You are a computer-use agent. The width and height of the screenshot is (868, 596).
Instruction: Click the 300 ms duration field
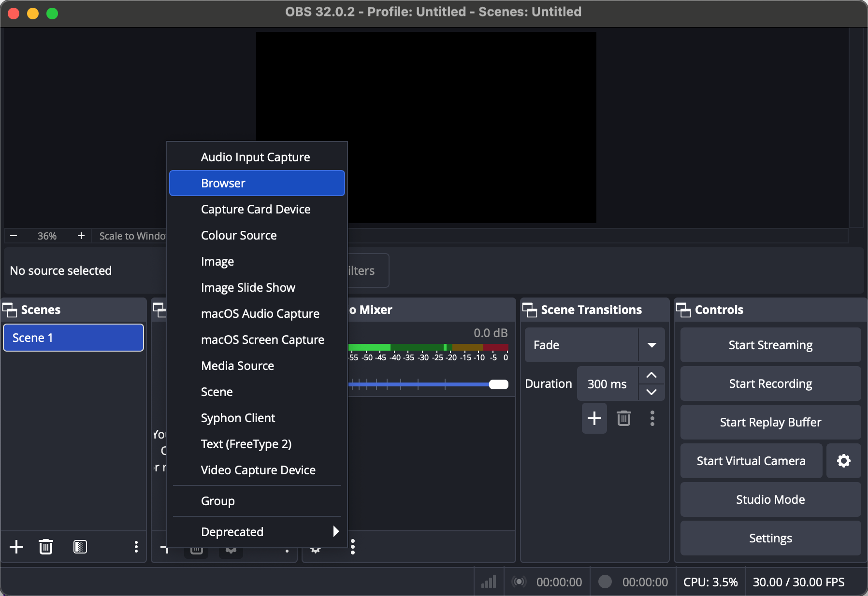click(607, 383)
